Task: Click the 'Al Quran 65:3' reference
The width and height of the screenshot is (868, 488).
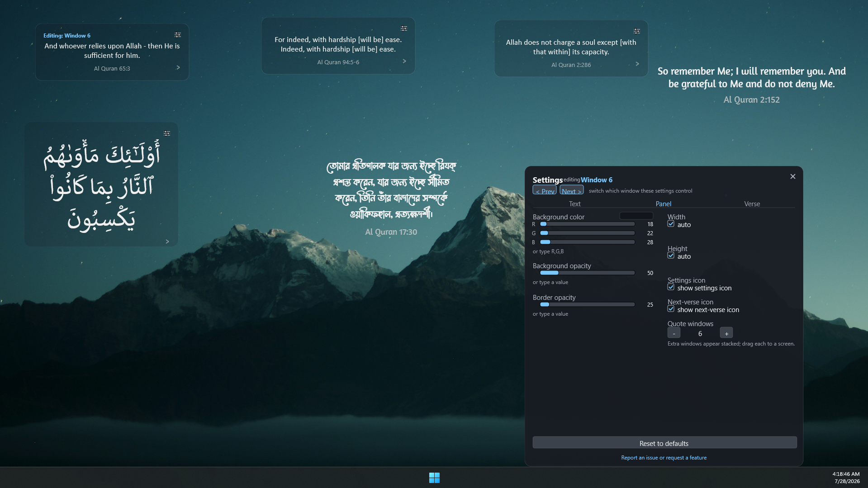Action: tap(112, 69)
